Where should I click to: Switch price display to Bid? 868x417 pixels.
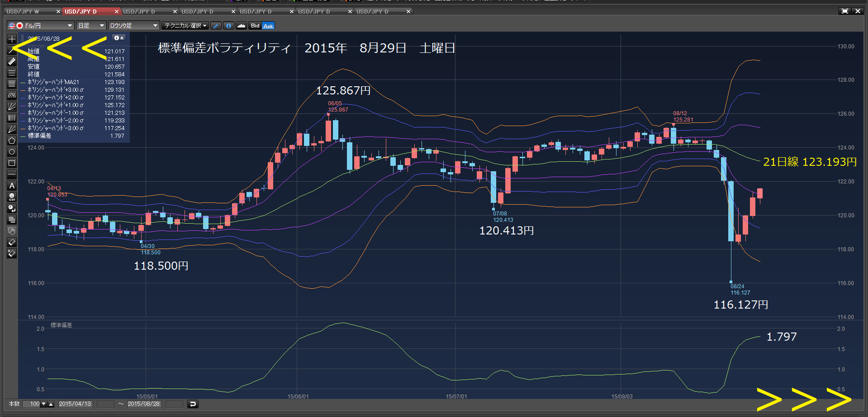click(x=255, y=26)
